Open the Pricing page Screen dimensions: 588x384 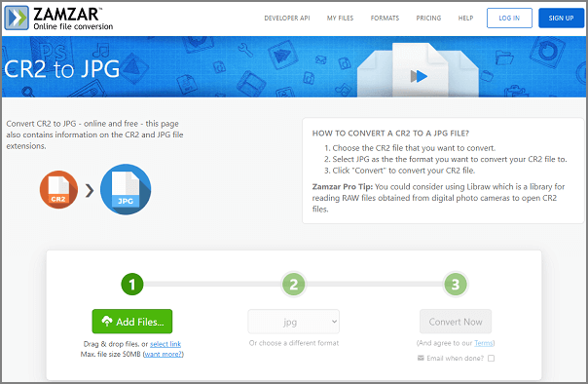click(x=428, y=18)
